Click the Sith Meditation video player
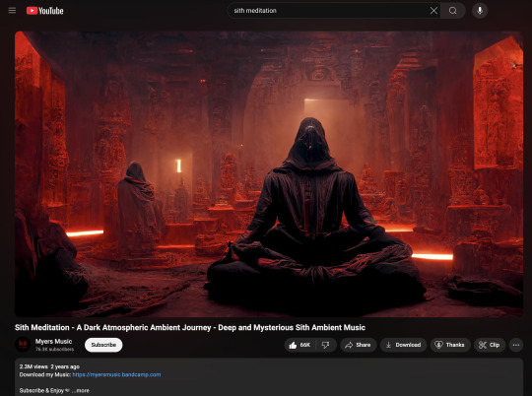Screen dimensions: 532x396 point(269,174)
